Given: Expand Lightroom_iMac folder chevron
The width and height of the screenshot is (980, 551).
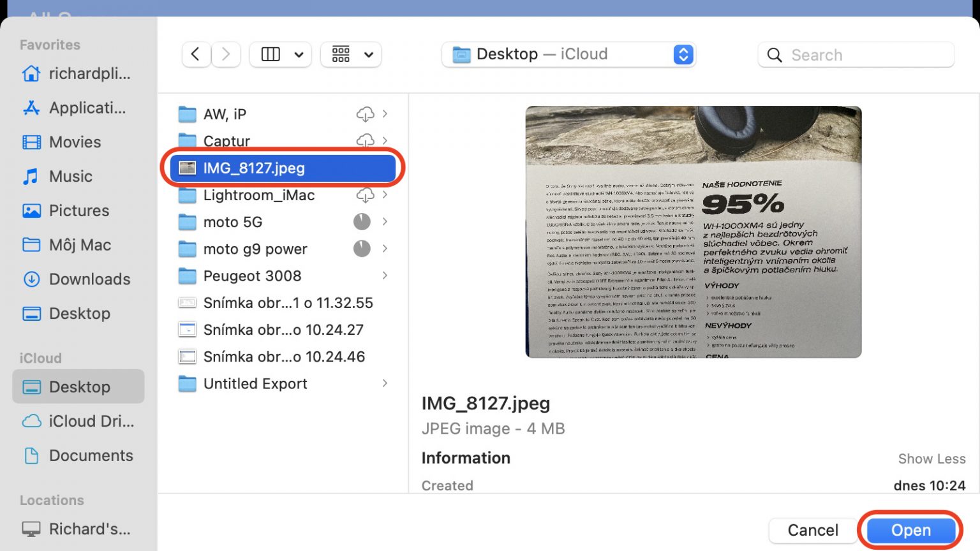Looking at the screenshot, I should 385,195.
